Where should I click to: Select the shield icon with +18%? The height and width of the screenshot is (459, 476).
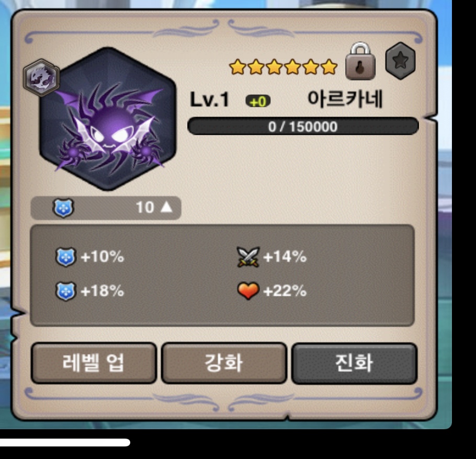click(65, 291)
